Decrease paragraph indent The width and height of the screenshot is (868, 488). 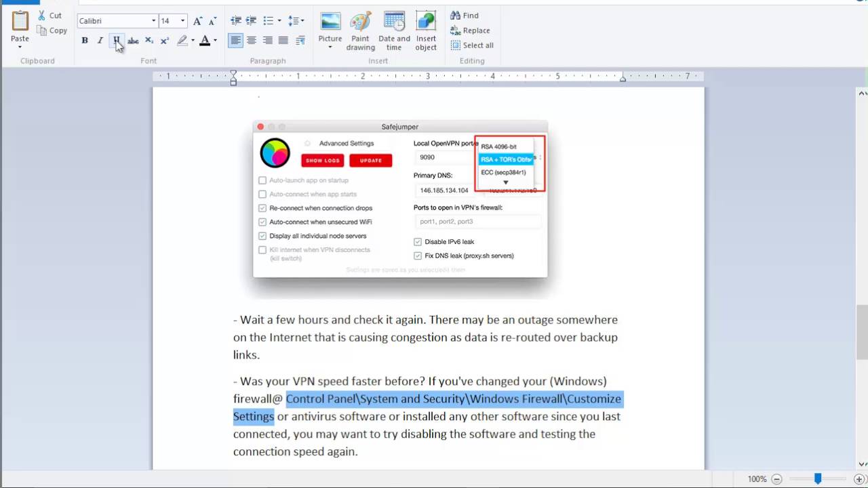click(x=235, y=21)
